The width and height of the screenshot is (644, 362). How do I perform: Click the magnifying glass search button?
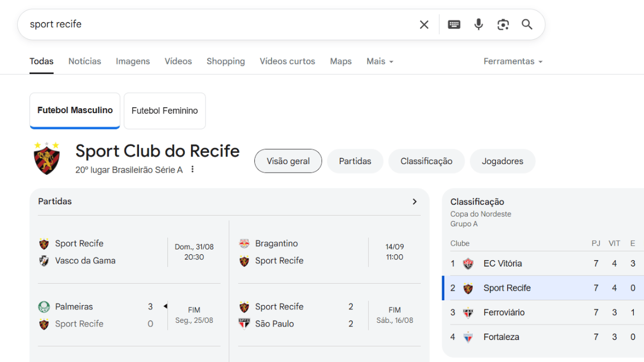pos(527,25)
